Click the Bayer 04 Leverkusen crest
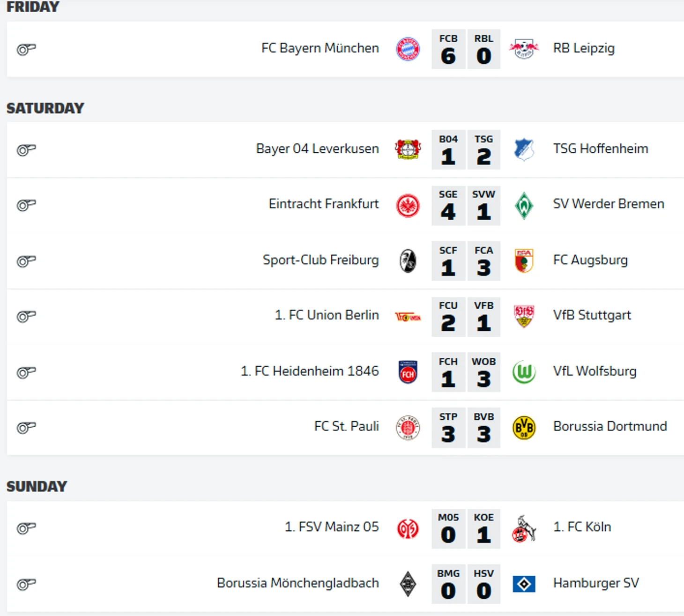Screen dimensions: 684x616 [408, 150]
